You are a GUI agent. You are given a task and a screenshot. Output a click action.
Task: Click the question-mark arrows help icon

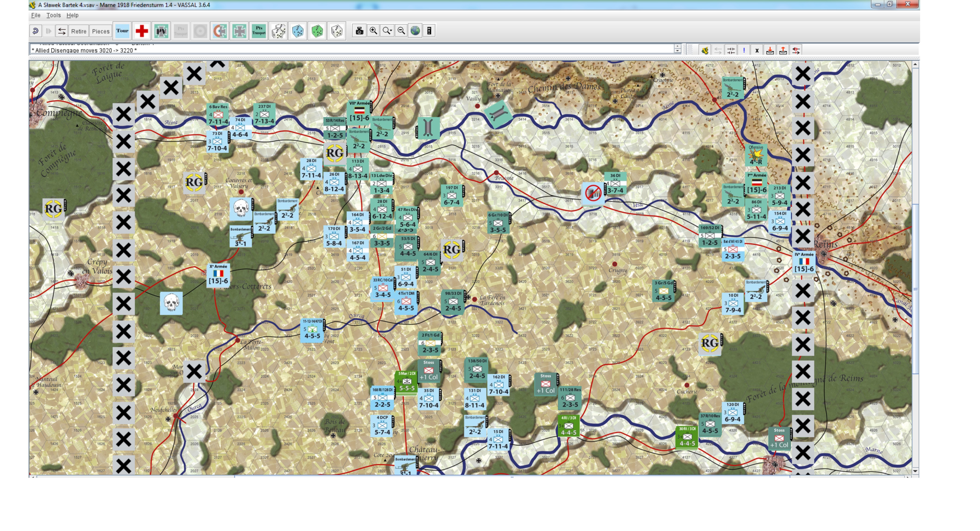[x=796, y=50]
